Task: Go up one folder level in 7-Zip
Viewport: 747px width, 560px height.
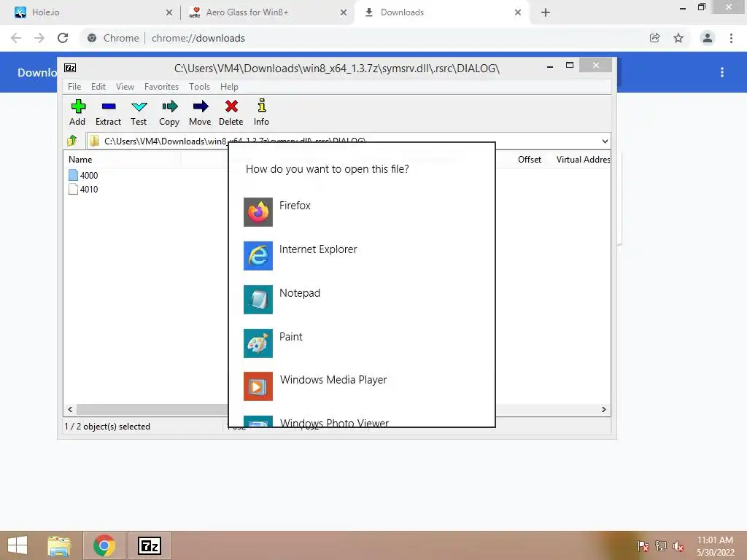Action: coord(72,141)
